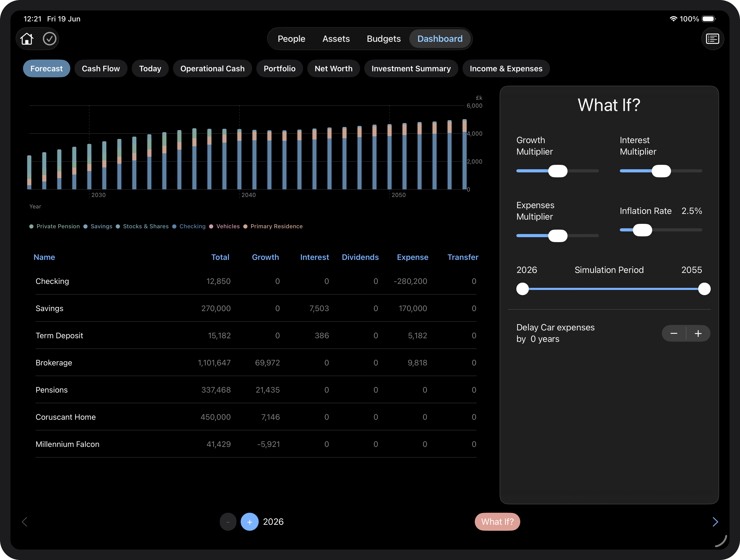Add a year to Delay Car expenses
The width and height of the screenshot is (740, 560).
pos(698,334)
